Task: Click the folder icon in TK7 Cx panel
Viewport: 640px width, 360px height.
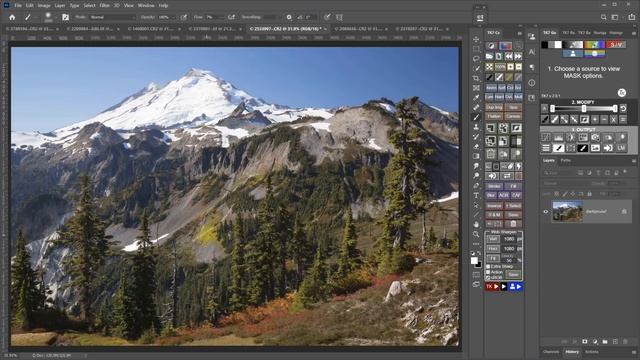Action: coord(489,56)
